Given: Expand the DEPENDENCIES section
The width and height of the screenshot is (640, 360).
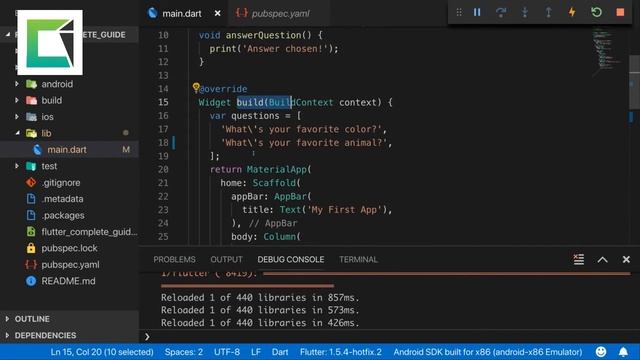Looking at the screenshot, I should [69, 335].
